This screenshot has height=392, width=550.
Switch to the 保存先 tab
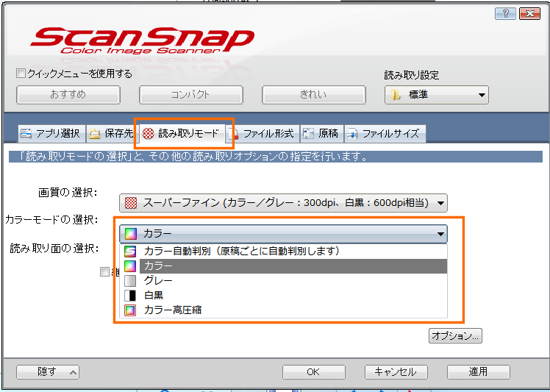pyautogui.click(x=111, y=133)
